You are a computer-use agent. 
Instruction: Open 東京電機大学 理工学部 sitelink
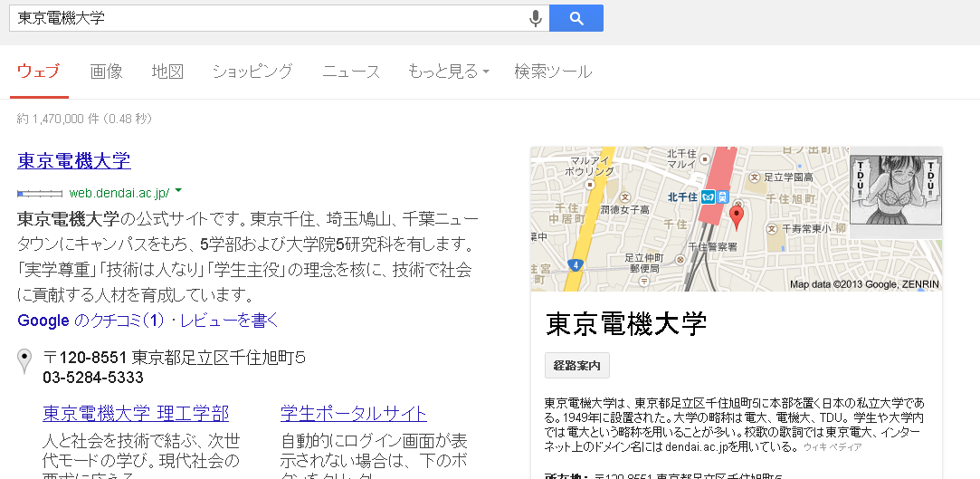click(136, 413)
